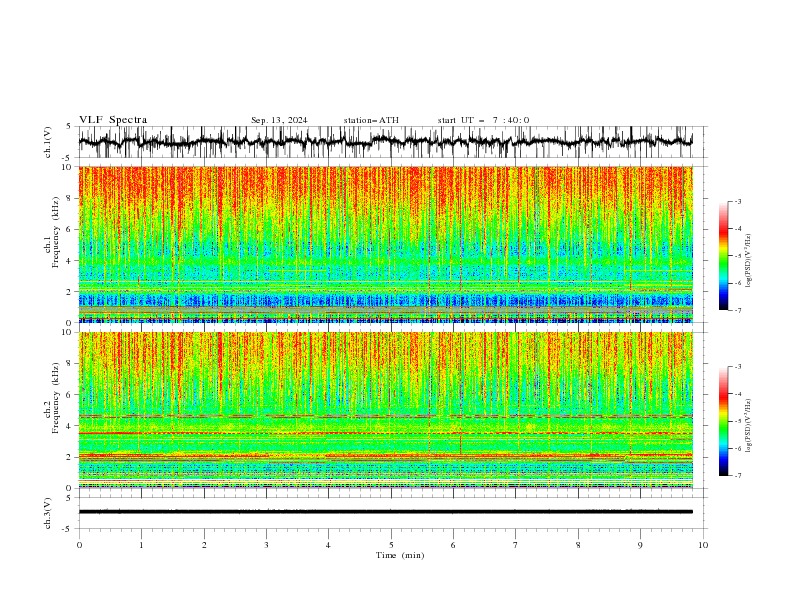
Task: Click time axis tick label "8"
Action: [578, 545]
